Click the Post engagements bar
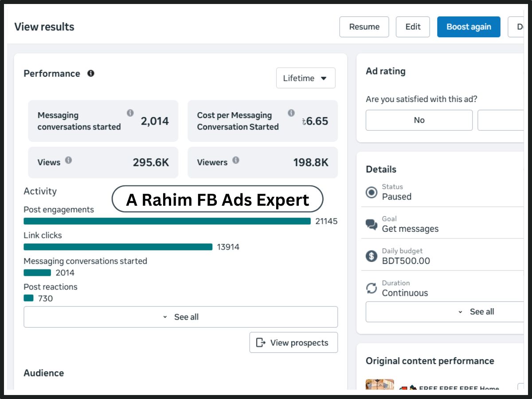This screenshot has width=532, height=399. 167,221
